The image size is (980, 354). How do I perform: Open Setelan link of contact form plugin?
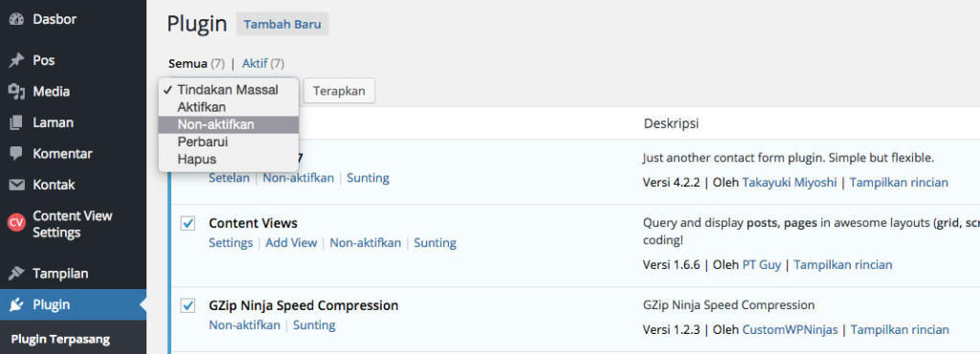[x=229, y=178]
